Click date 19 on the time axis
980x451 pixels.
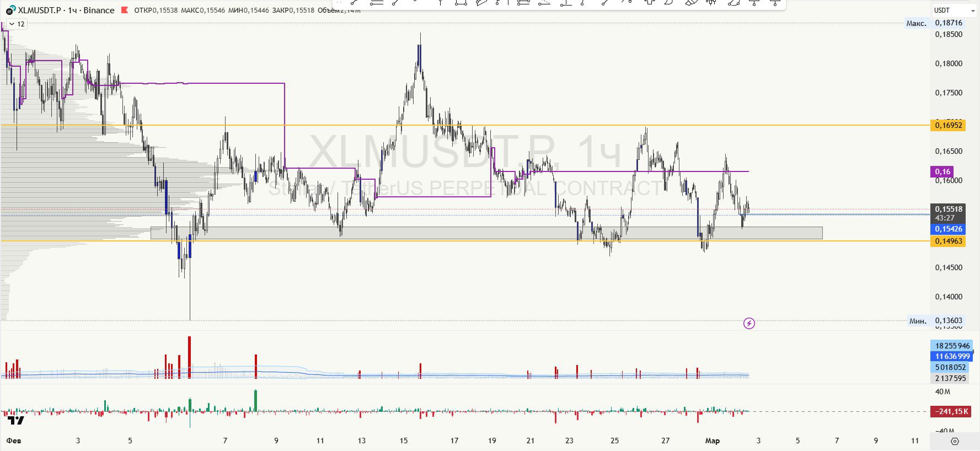tap(492, 441)
